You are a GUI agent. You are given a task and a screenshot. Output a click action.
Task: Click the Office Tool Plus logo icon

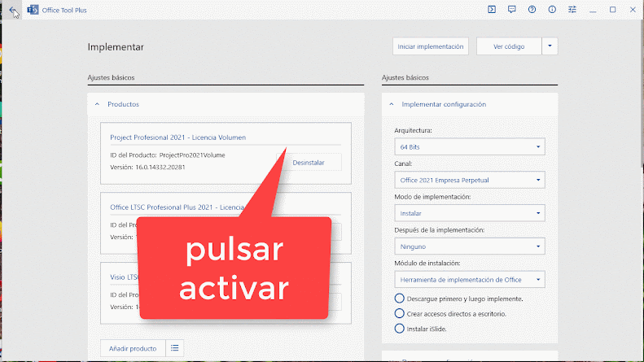coord(33,10)
